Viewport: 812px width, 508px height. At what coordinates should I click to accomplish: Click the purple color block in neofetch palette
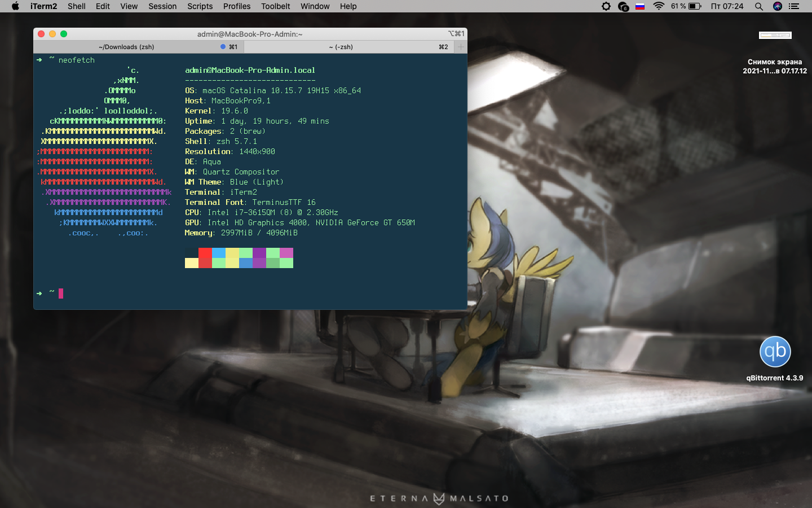pyautogui.click(x=259, y=253)
